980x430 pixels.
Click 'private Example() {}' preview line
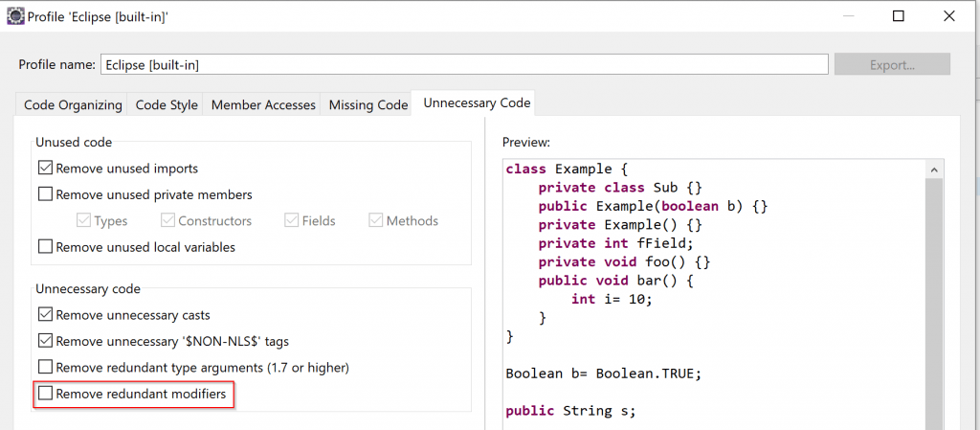tap(620, 224)
